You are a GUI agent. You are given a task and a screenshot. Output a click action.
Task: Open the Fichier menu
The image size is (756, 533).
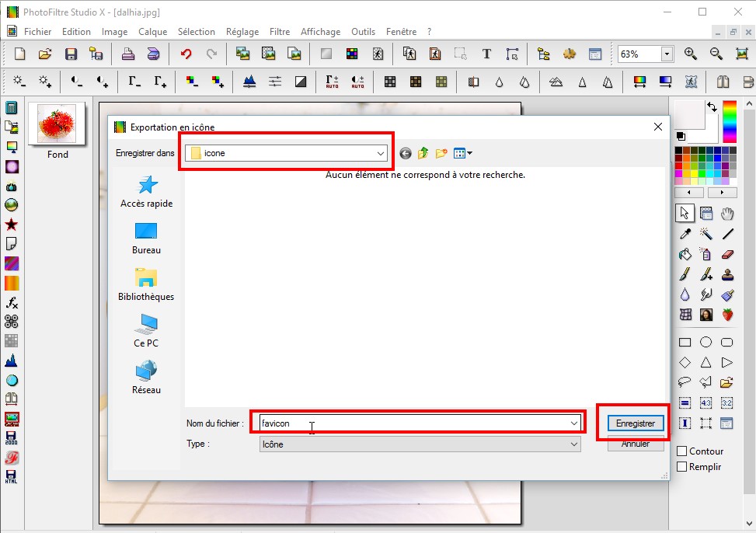tap(37, 32)
